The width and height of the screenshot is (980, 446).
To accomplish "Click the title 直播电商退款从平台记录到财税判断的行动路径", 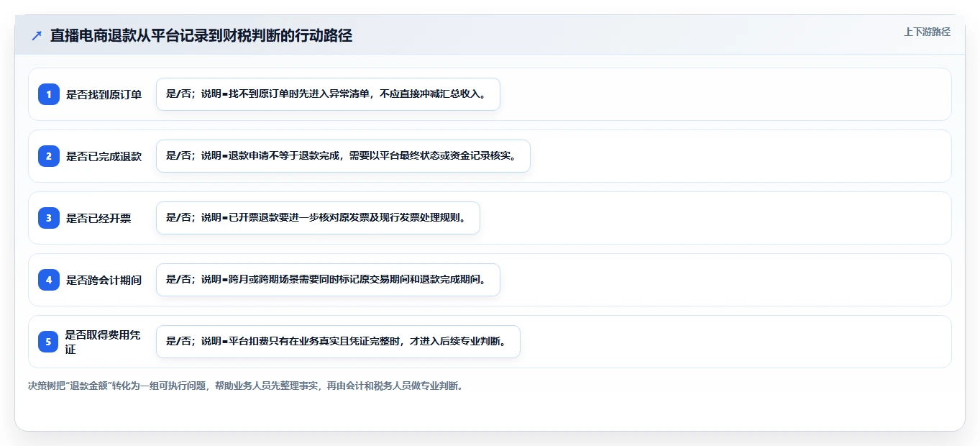I will [201, 36].
